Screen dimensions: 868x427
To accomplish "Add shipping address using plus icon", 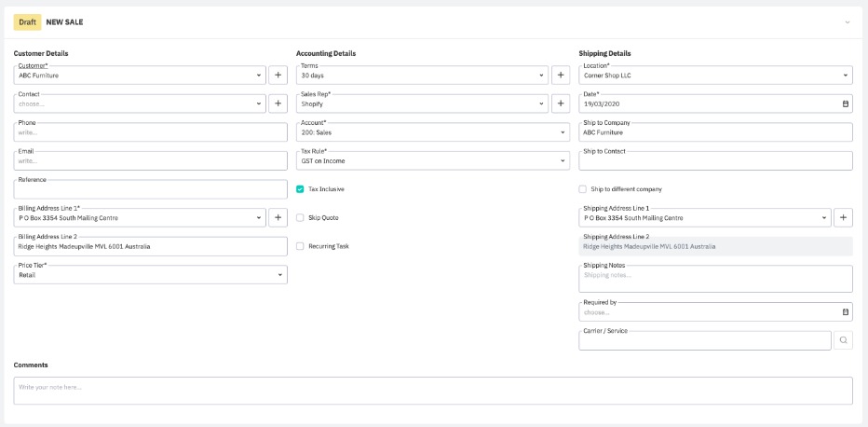I will coord(843,218).
